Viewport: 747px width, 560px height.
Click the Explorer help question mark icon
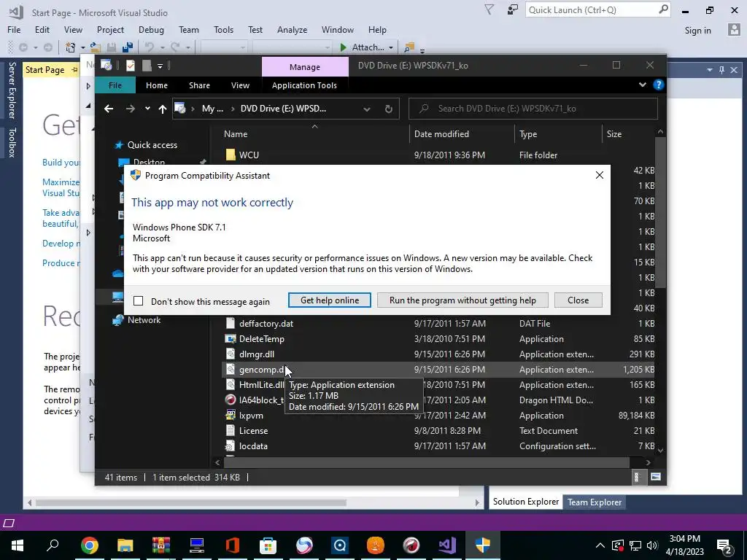coord(659,85)
